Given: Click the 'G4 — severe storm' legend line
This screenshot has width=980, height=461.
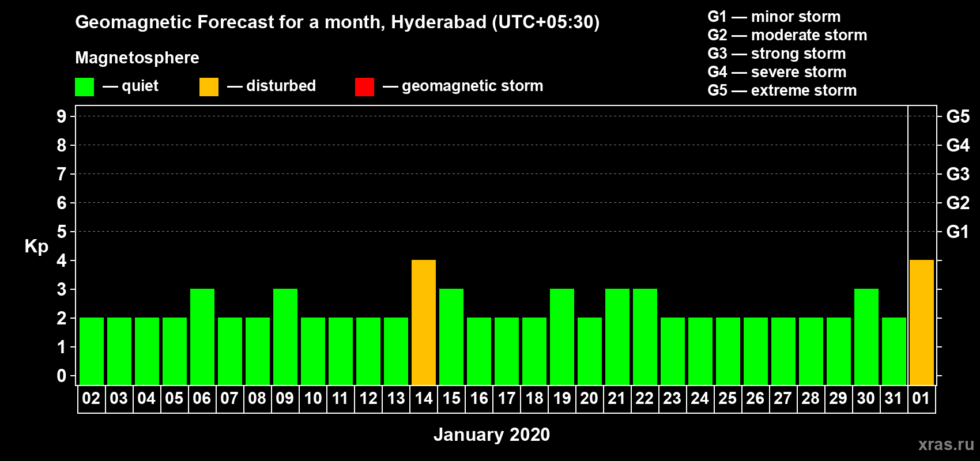Looking at the screenshot, I should click(x=777, y=72).
